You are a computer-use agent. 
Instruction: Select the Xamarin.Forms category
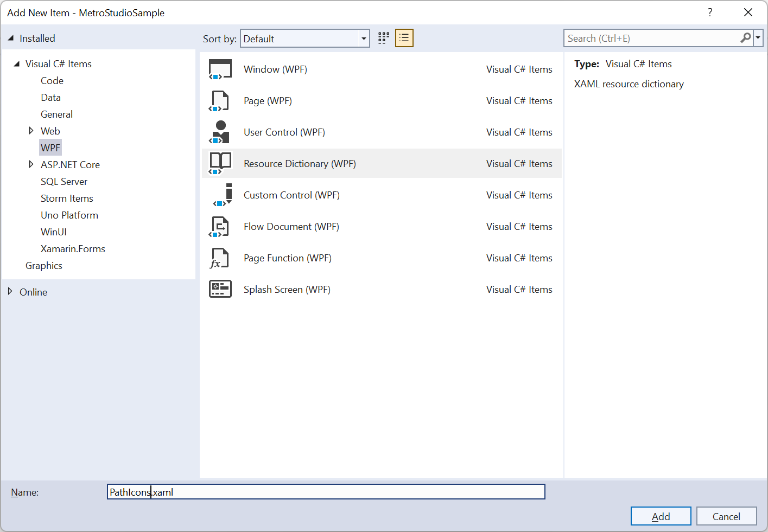[x=73, y=249]
